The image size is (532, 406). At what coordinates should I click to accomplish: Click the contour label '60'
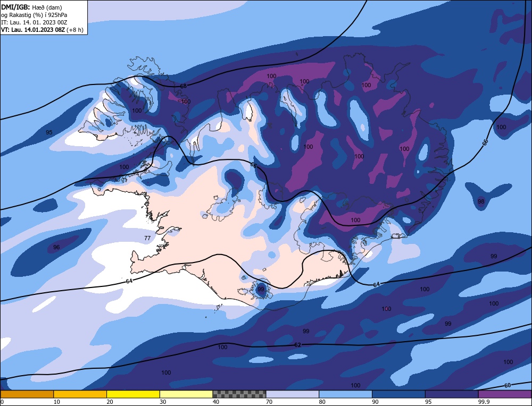tap(508, 385)
